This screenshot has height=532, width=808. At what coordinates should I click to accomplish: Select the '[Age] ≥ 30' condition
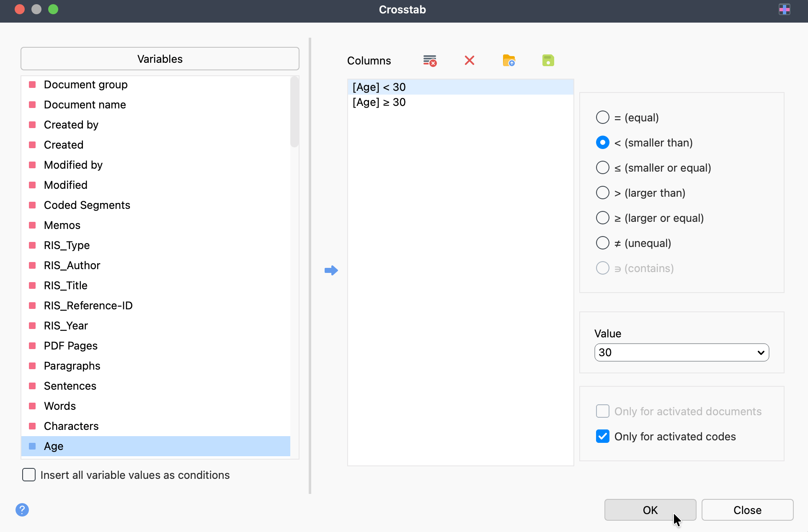pyautogui.click(x=379, y=102)
